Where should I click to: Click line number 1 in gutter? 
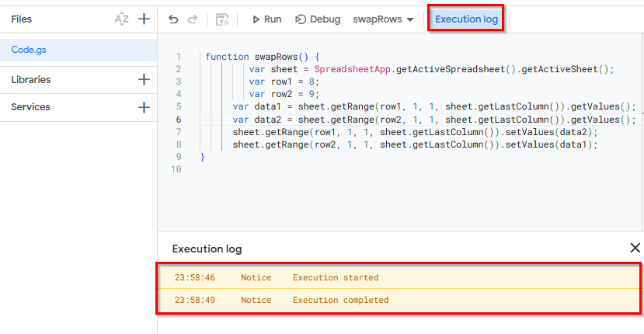(179, 57)
